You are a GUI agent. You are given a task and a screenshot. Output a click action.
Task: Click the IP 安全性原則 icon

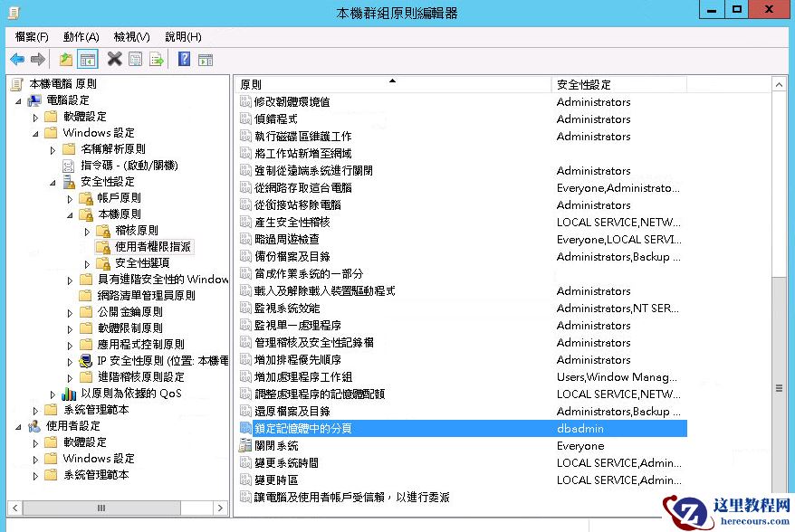[86, 361]
